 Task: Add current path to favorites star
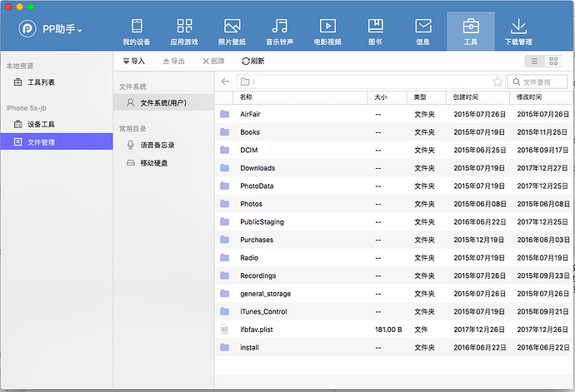point(497,82)
